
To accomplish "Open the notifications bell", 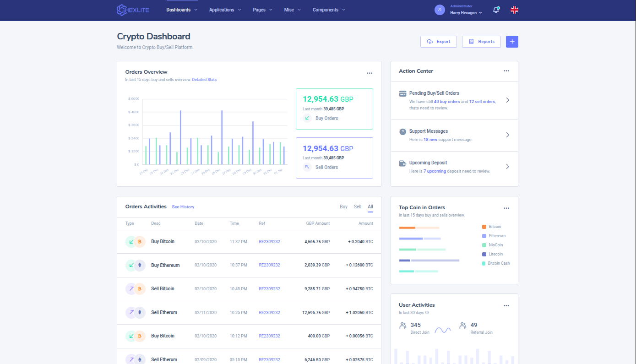I will tap(496, 10).
